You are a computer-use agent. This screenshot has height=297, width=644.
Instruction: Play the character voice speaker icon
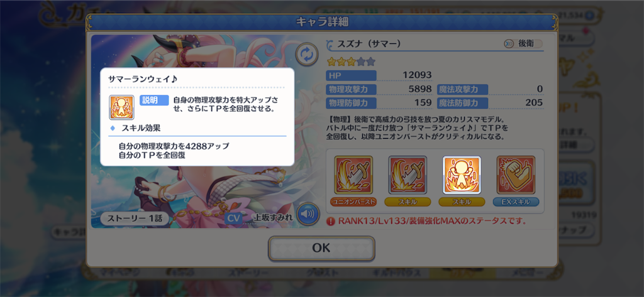[308, 213]
